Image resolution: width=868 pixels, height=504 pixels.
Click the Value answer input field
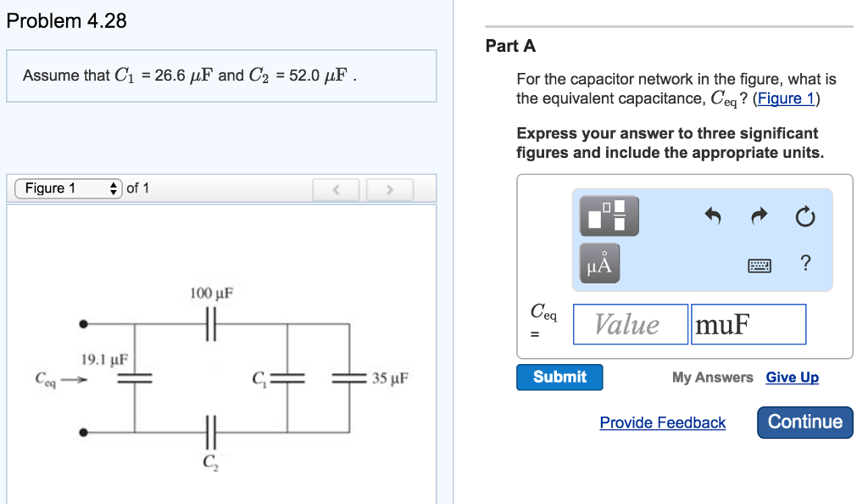point(630,324)
